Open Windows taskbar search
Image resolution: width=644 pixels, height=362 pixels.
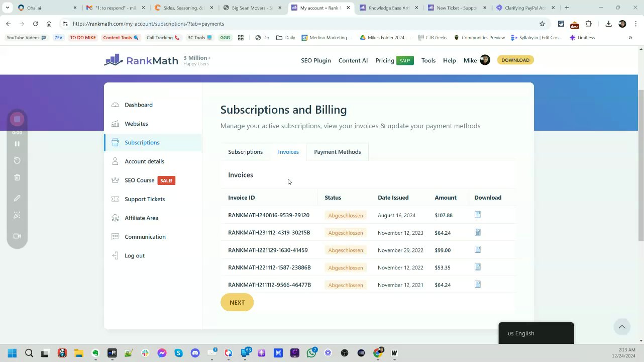coord(29,353)
